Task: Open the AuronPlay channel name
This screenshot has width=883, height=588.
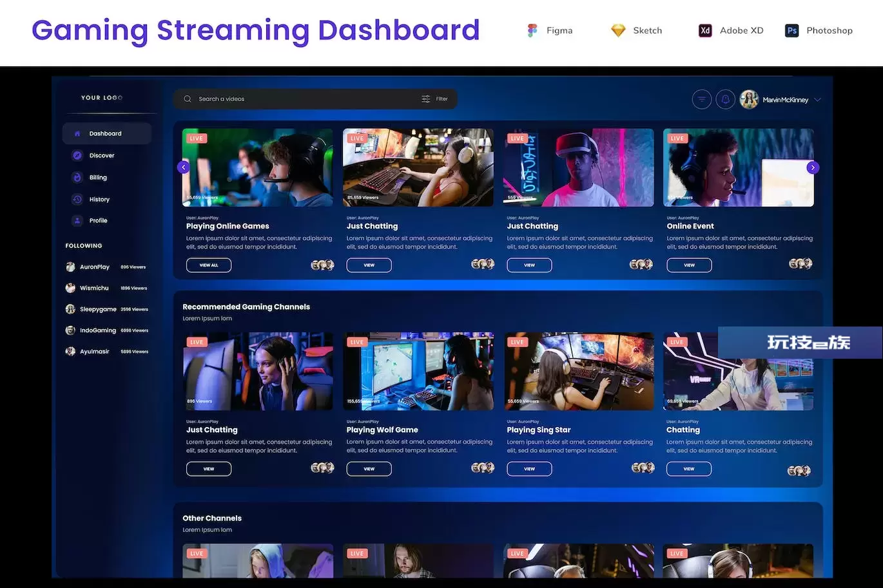Action: pos(95,267)
